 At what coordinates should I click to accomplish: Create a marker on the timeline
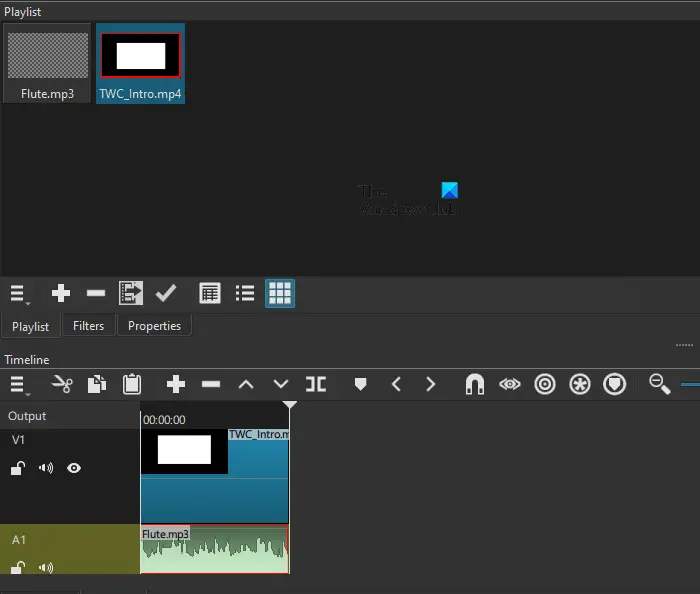360,384
